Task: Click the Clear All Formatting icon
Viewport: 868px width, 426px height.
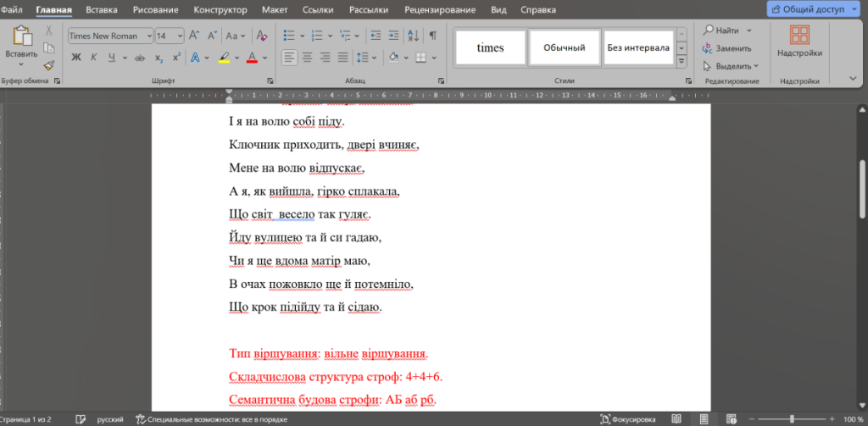Action: pos(262,36)
